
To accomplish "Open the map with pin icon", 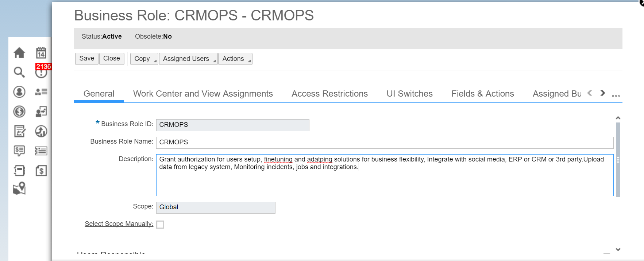I will (x=19, y=188).
